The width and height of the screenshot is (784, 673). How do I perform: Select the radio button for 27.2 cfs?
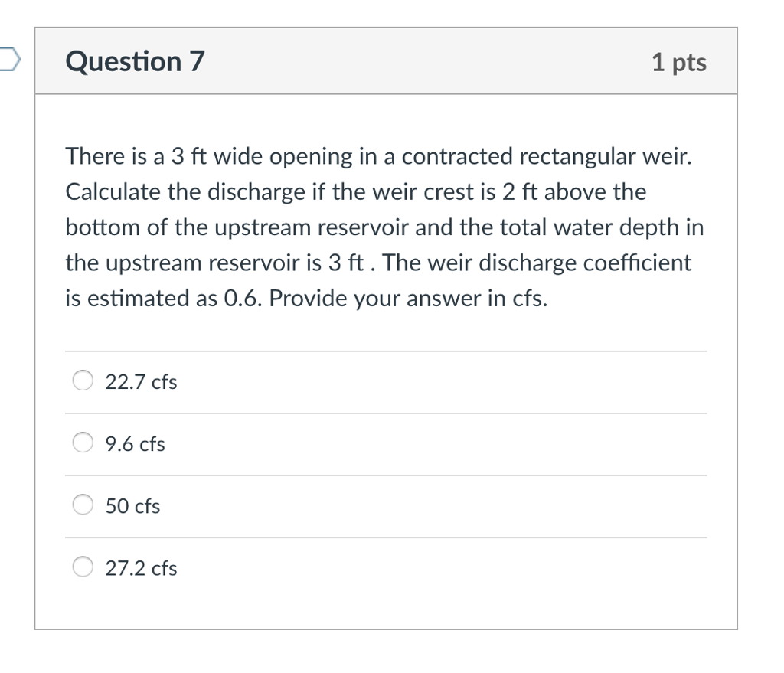[82, 566]
